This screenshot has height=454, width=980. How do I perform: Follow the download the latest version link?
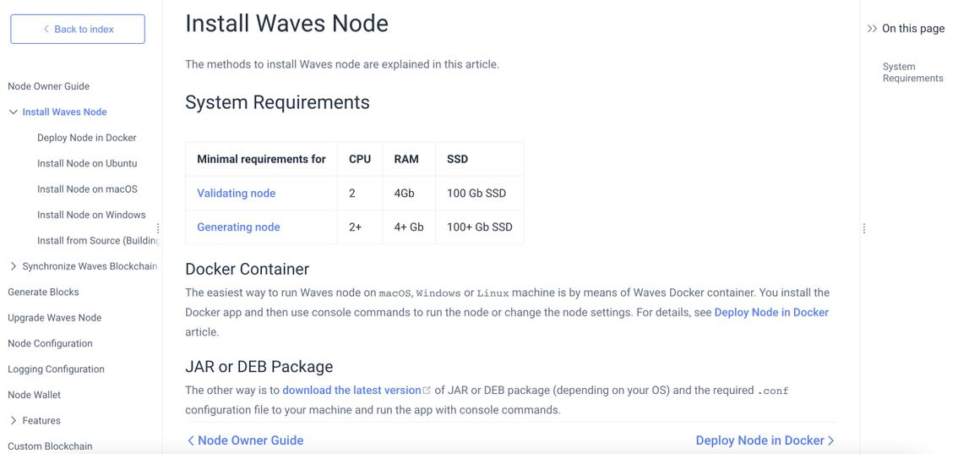click(x=352, y=391)
